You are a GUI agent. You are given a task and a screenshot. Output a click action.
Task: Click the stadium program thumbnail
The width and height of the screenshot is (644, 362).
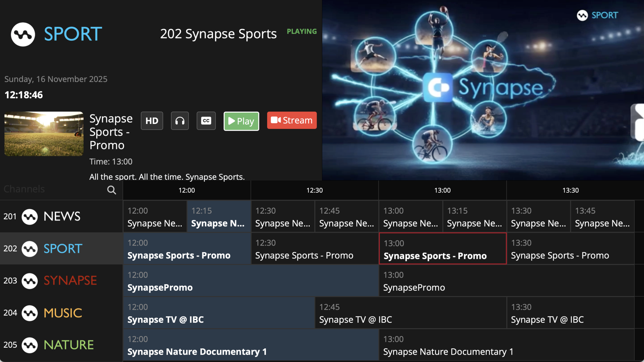coord(44,134)
